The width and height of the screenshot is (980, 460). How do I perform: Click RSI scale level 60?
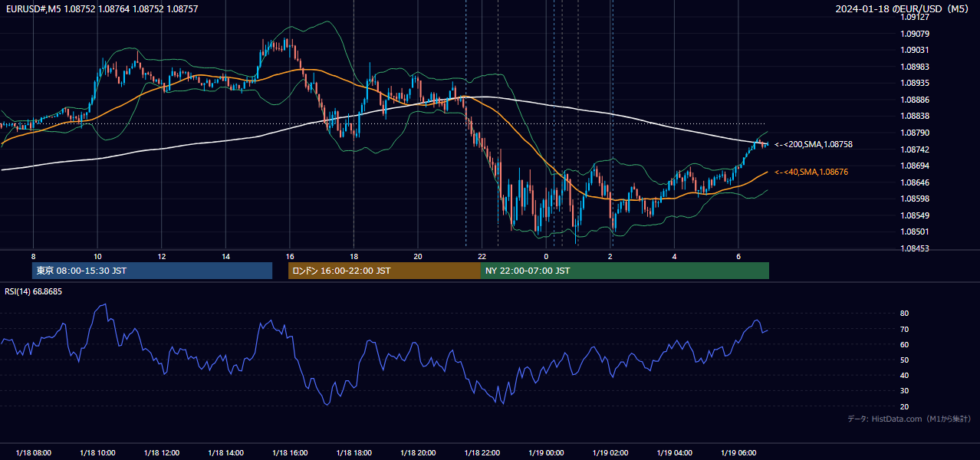[905, 344]
